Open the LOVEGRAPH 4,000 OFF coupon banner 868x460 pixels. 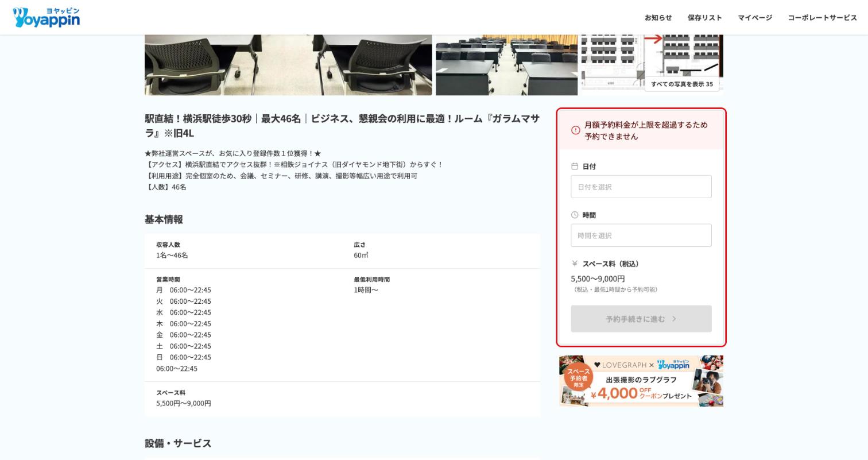point(641,381)
